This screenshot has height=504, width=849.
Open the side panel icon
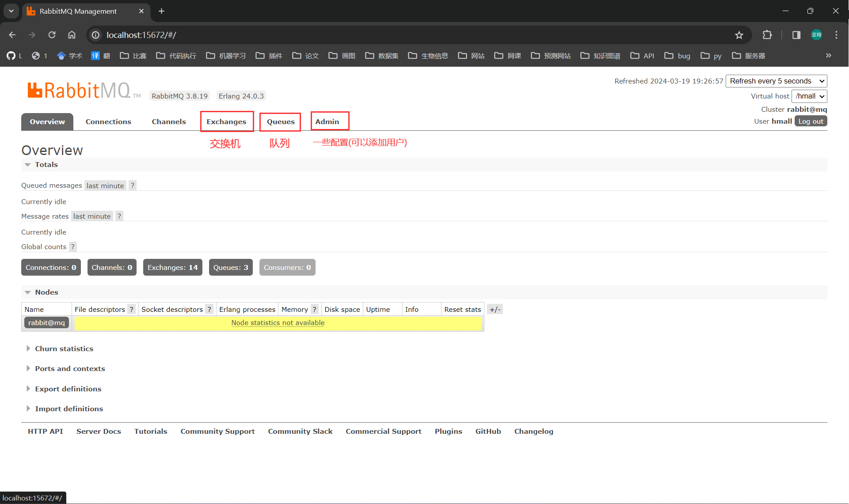(x=796, y=35)
